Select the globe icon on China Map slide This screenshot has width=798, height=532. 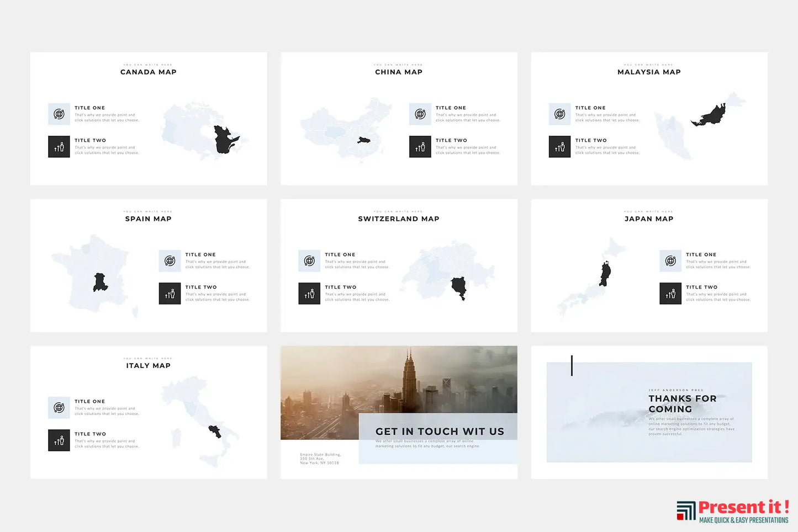[420, 114]
